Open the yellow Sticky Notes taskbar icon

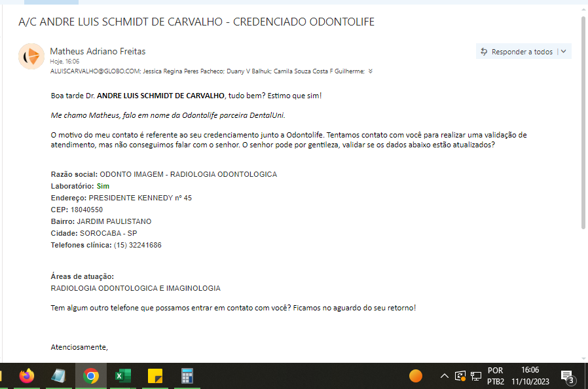(x=155, y=376)
